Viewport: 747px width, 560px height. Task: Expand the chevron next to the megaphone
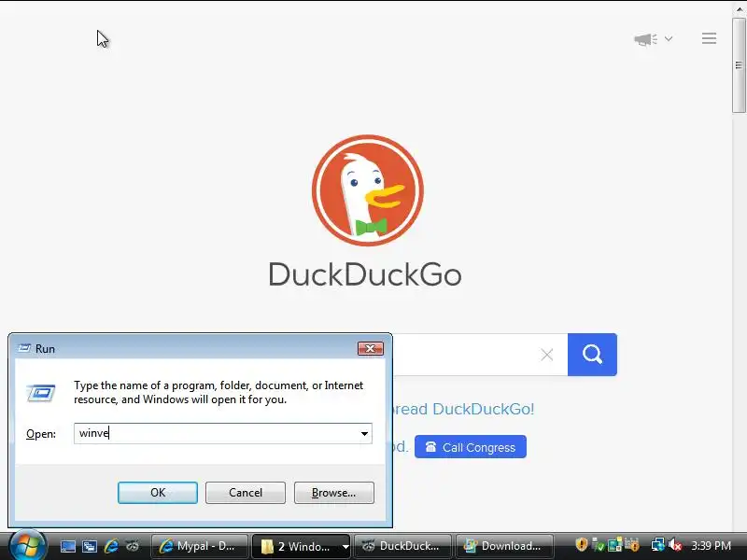coord(669,39)
